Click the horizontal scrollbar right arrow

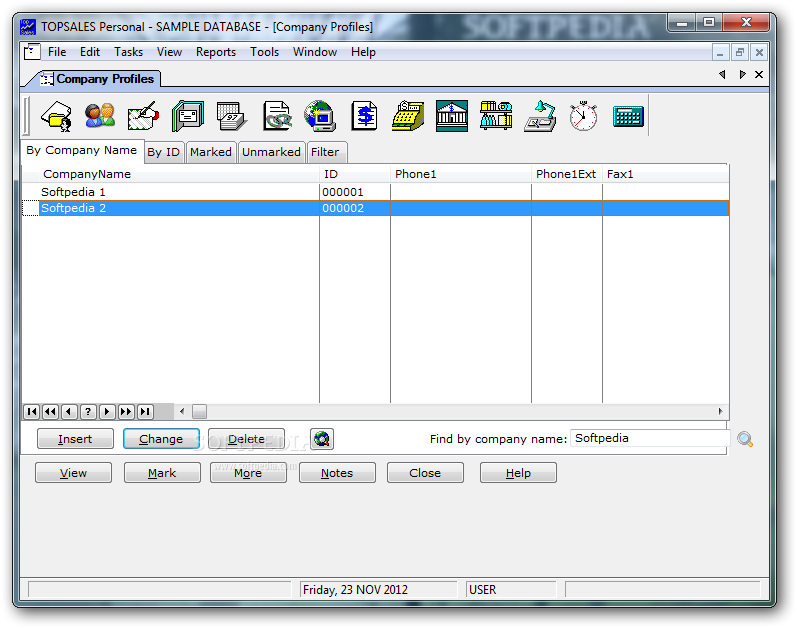coord(720,412)
